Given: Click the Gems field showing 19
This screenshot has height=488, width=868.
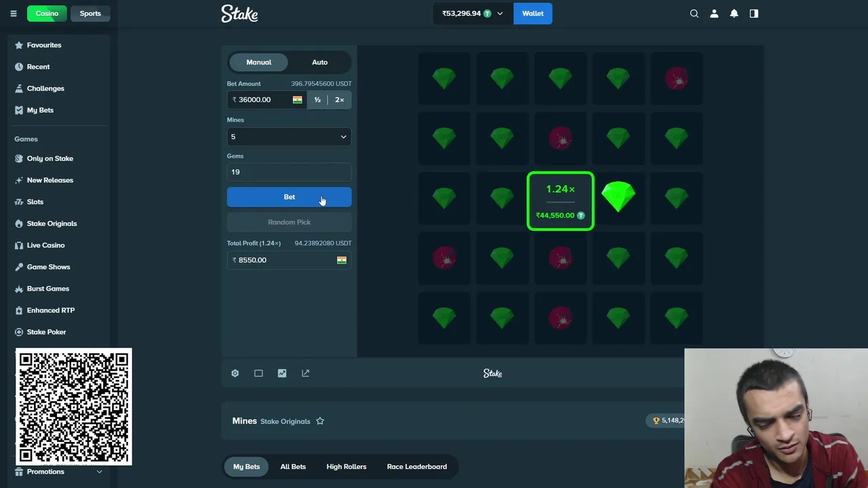Looking at the screenshot, I should coord(289,172).
